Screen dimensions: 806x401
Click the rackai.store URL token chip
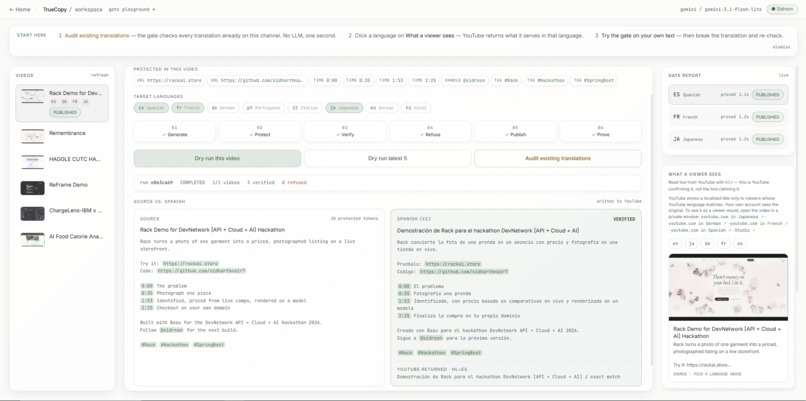click(169, 80)
